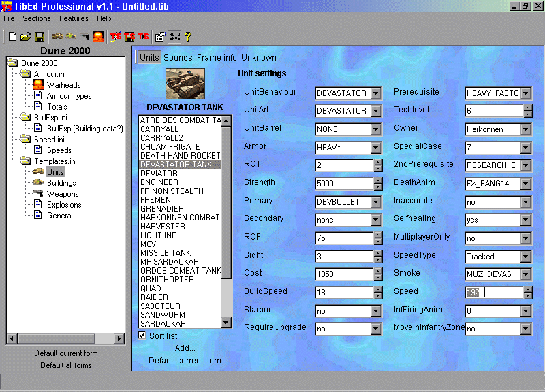Switch to the Sounds tab

point(178,58)
